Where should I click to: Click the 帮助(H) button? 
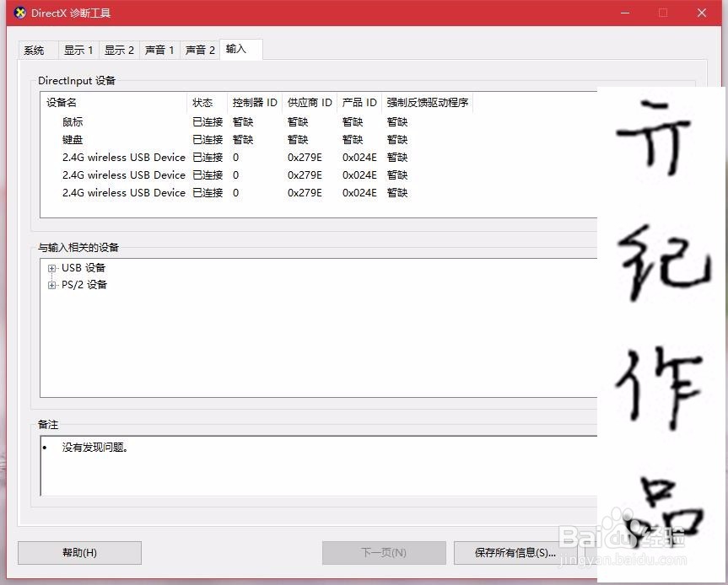click(x=79, y=552)
